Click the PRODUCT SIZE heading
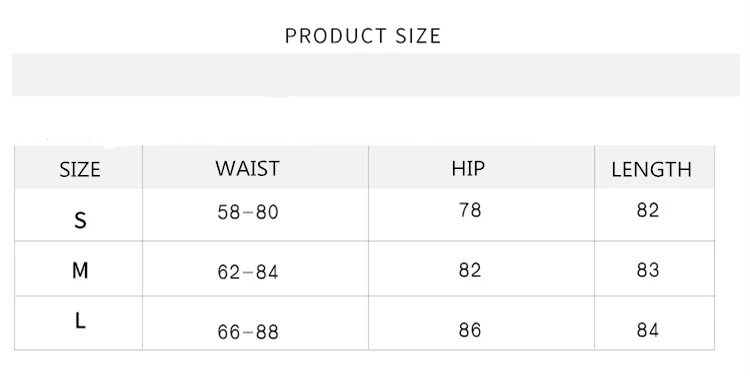 363,36
